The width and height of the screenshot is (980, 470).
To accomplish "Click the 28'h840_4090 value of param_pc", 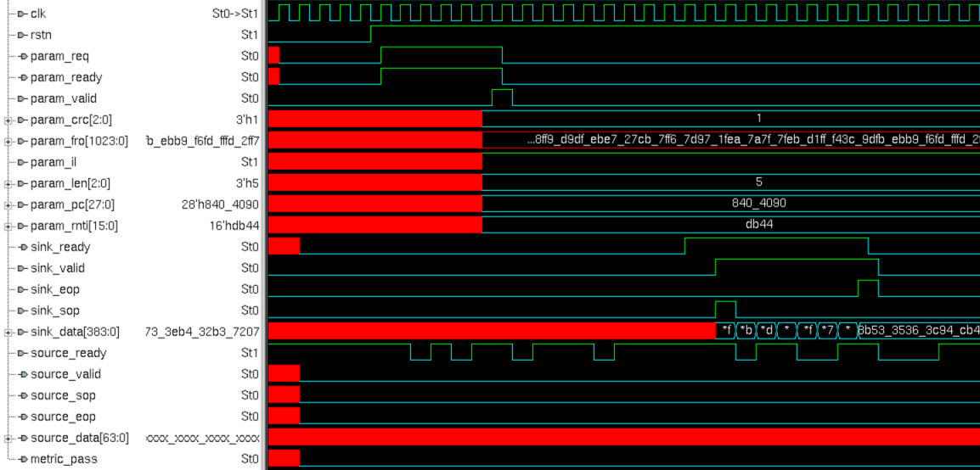I will tap(220, 204).
